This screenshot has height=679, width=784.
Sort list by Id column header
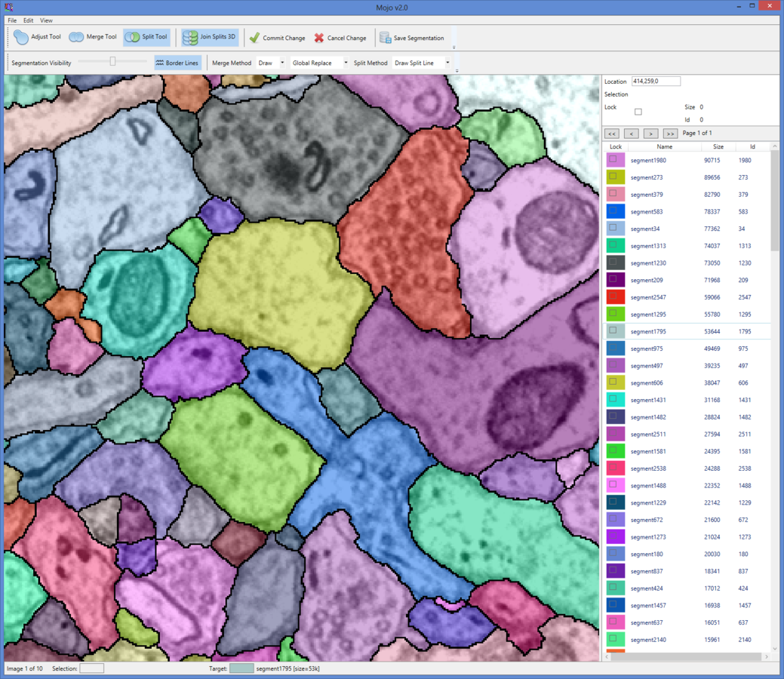(x=752, y=146)
